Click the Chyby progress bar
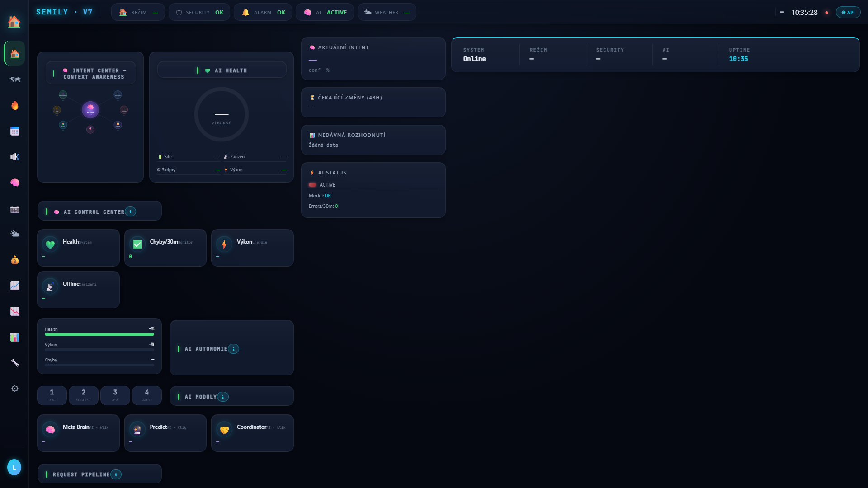868x488 pixels. pos(99,365)
